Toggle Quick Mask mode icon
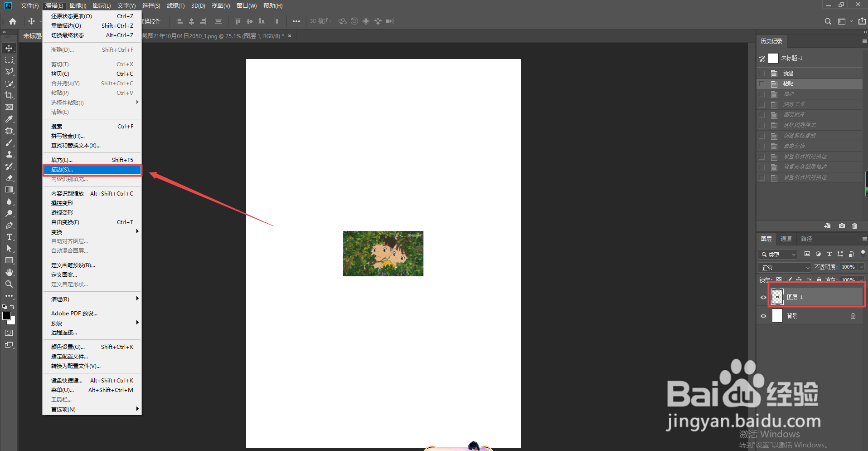868x451 pixels. tap(9, 333)
